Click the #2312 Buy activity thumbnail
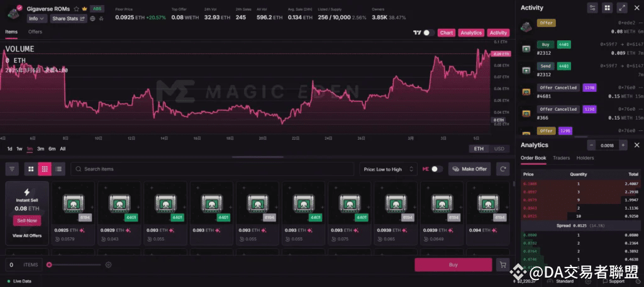Screen dimensions: 644x287 pyautogui.click(x=526, y=49)
